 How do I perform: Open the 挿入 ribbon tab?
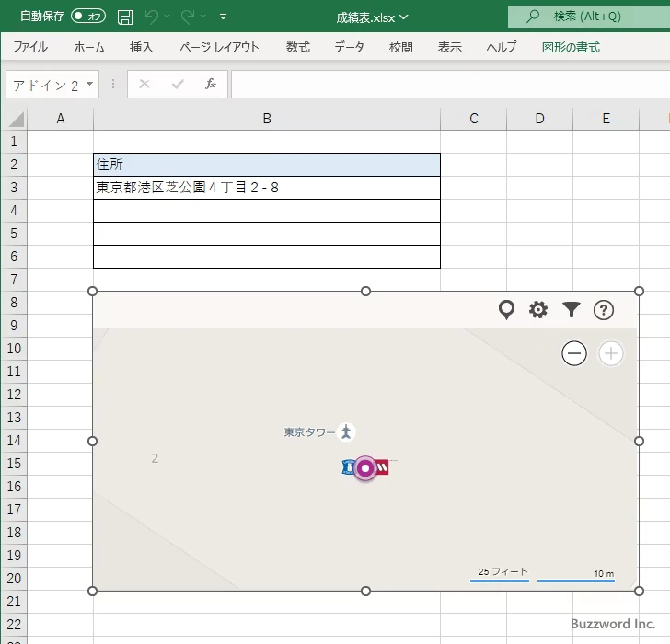(142, 47)
